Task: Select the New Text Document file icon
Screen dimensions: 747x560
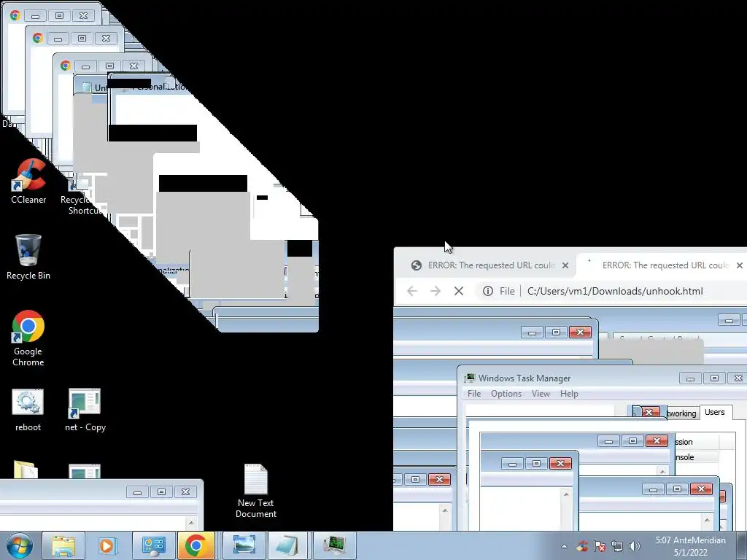Action: point(256,491)
